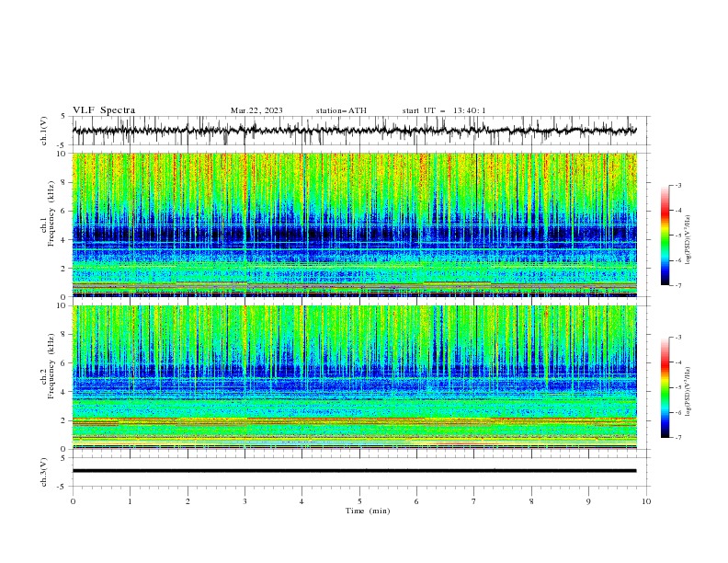
Task: Click the "7" tick on the time axis
Action: click(474, 501)
